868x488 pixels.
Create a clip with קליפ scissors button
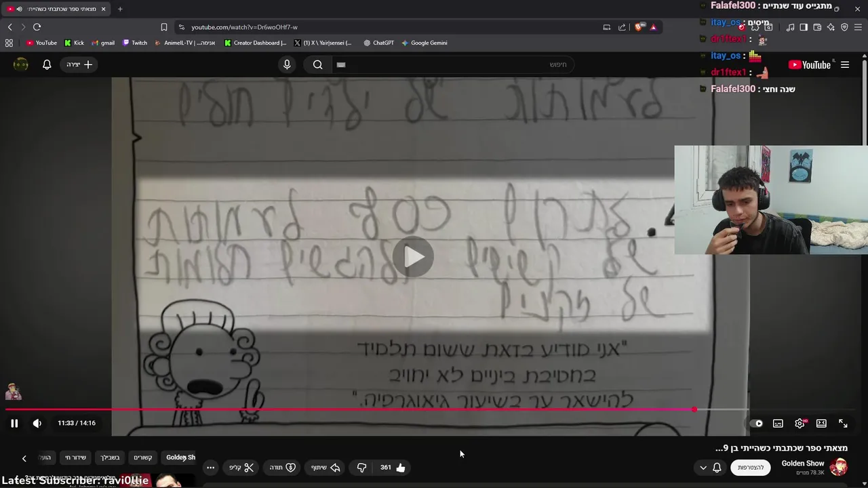(241, 468)
